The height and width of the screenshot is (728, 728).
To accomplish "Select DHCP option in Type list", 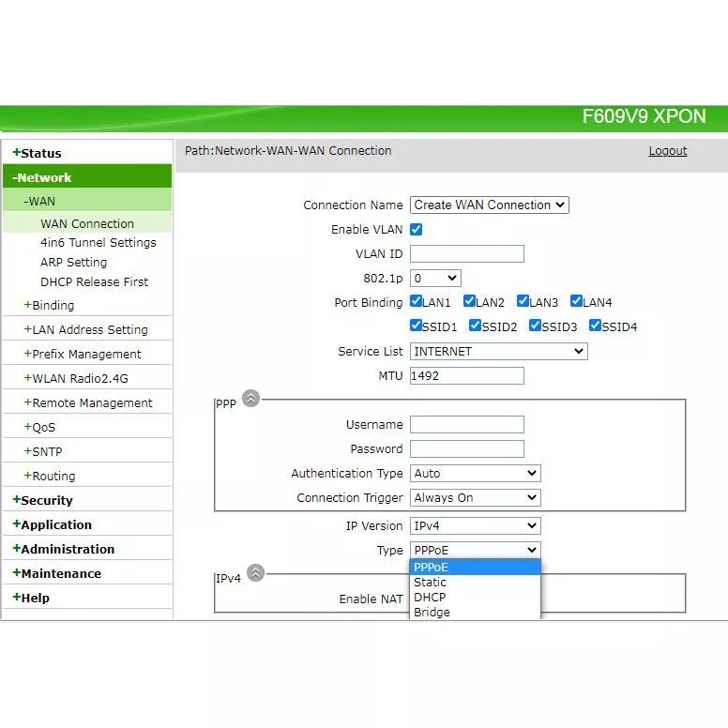I will click(x=476, y=597).
